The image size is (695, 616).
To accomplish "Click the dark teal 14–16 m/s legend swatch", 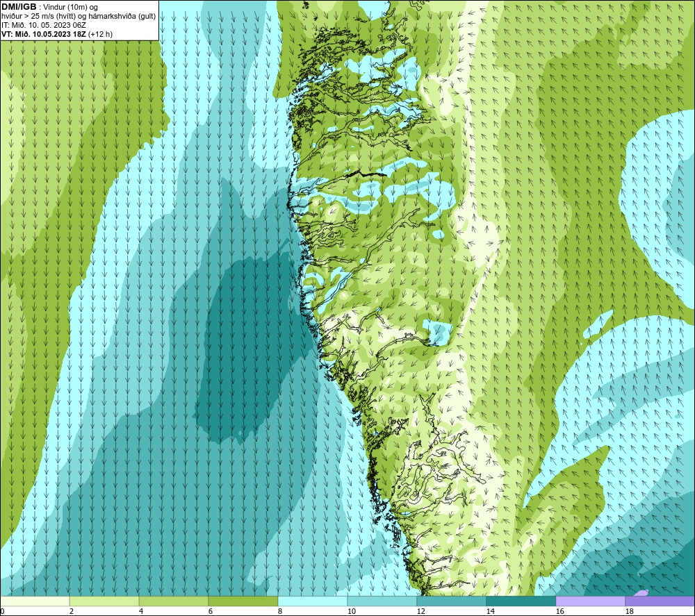I will [521, 601].
